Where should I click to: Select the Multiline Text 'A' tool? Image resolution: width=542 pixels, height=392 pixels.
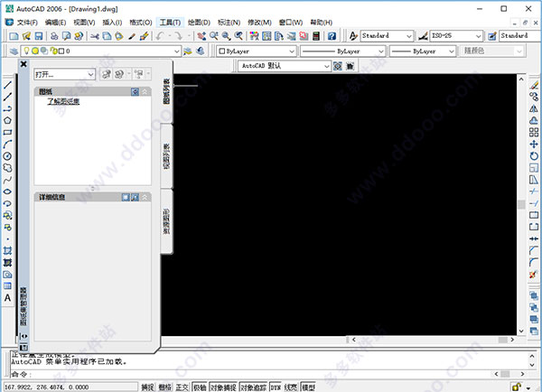tap(7, 298)
